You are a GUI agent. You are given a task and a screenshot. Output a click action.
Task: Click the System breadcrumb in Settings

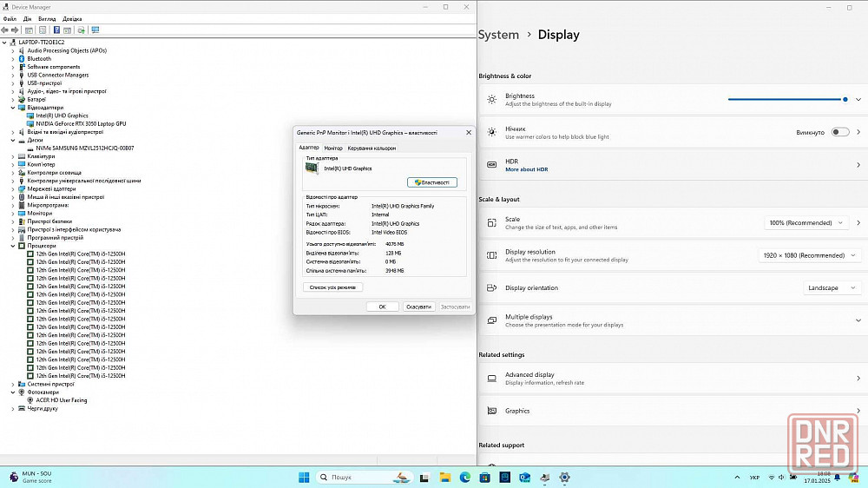click(498, 35)
